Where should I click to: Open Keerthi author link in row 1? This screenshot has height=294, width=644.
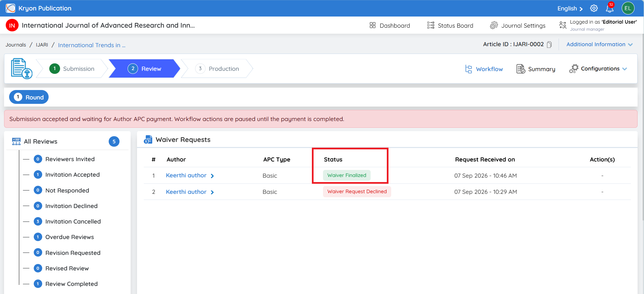coord(186,175)
